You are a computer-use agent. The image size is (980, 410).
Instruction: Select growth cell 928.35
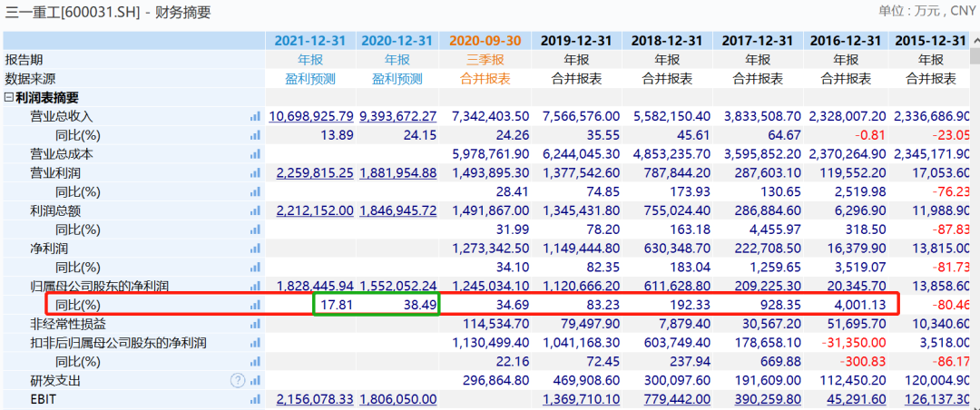pos(780,305)
